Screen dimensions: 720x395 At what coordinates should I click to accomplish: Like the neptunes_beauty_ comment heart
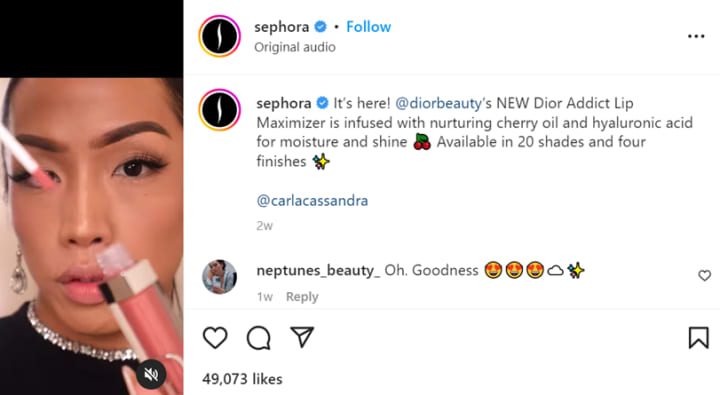[704, 276]
